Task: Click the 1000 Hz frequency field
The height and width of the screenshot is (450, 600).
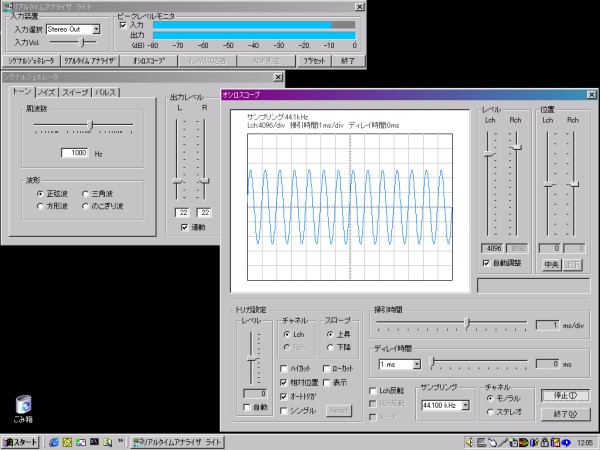Action: coord(75,153)
